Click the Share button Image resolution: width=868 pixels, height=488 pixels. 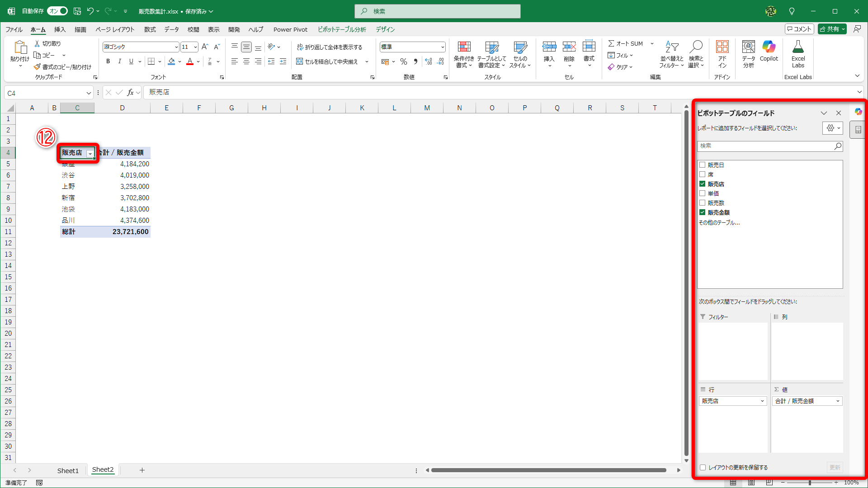click(829, 29)
